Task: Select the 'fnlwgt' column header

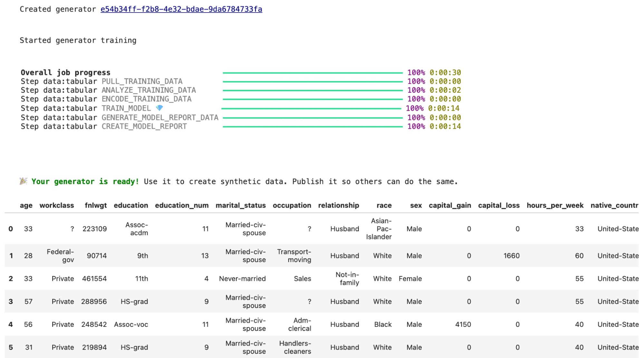Action: (96, 205)
